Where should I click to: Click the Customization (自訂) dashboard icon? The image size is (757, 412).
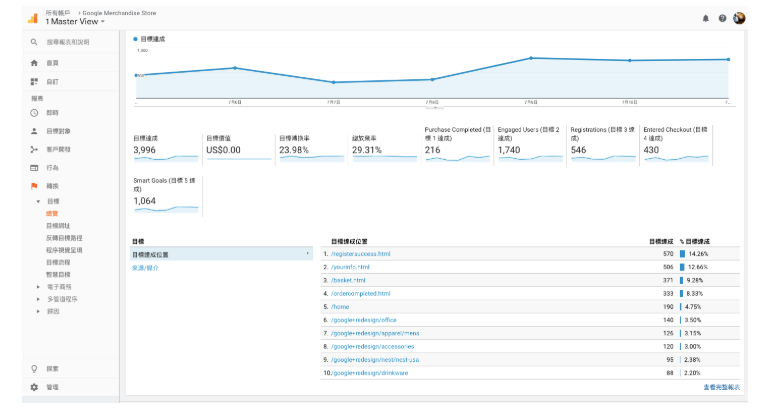tap(34, 82)
